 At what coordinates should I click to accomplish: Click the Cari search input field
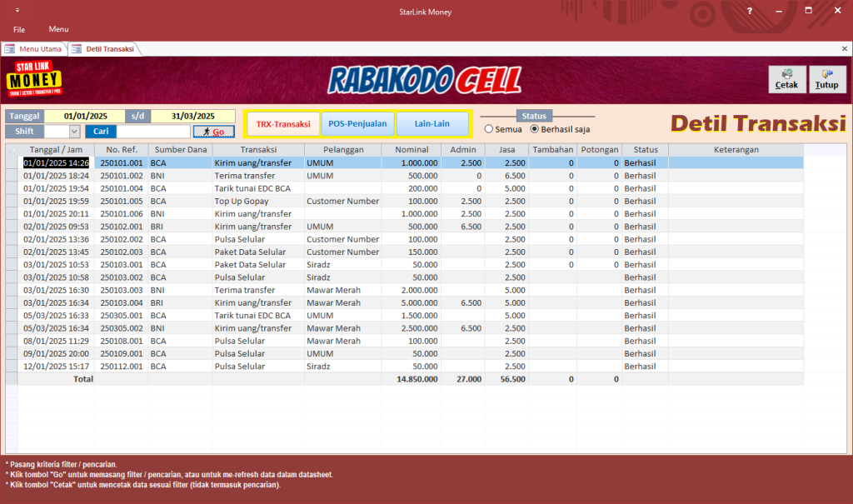pyautogui.click(x=153, y=132)
